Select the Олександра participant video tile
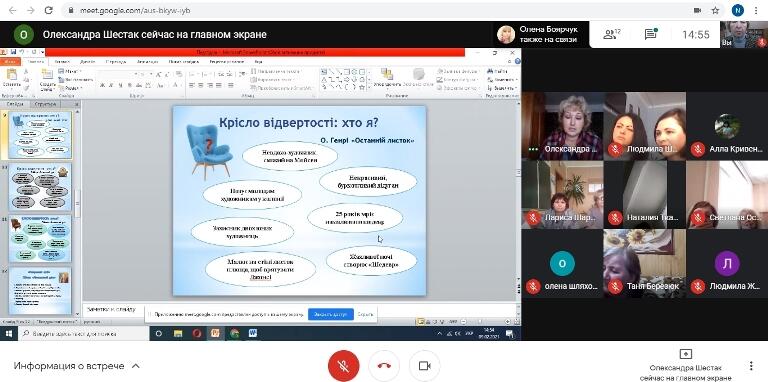Viewport: 768px width, 382px height. tap(562, 126)
